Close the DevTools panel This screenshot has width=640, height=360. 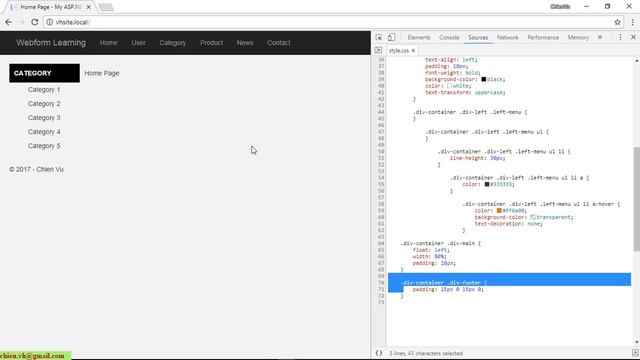[x=633, y=37]
